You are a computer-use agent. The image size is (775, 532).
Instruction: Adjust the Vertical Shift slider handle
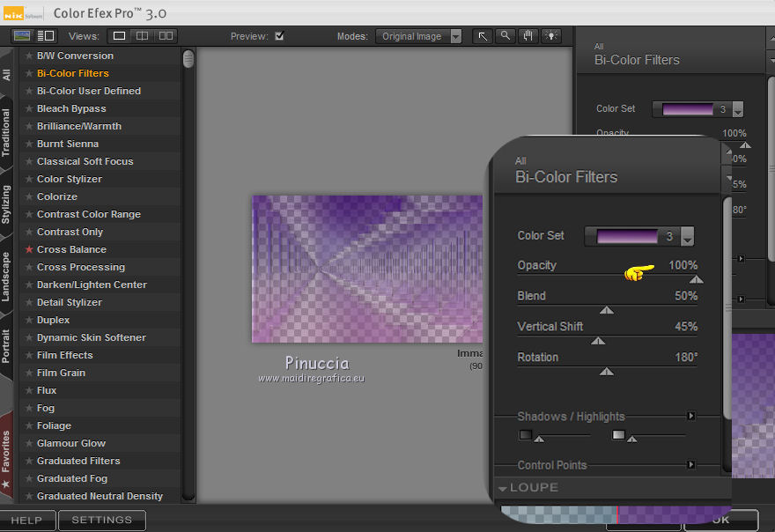tap(598, 341)
